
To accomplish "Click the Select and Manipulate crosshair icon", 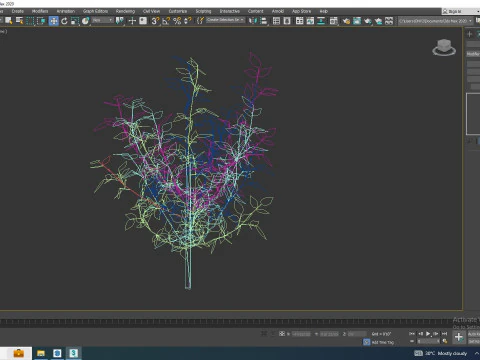I will tap(132, 21).
